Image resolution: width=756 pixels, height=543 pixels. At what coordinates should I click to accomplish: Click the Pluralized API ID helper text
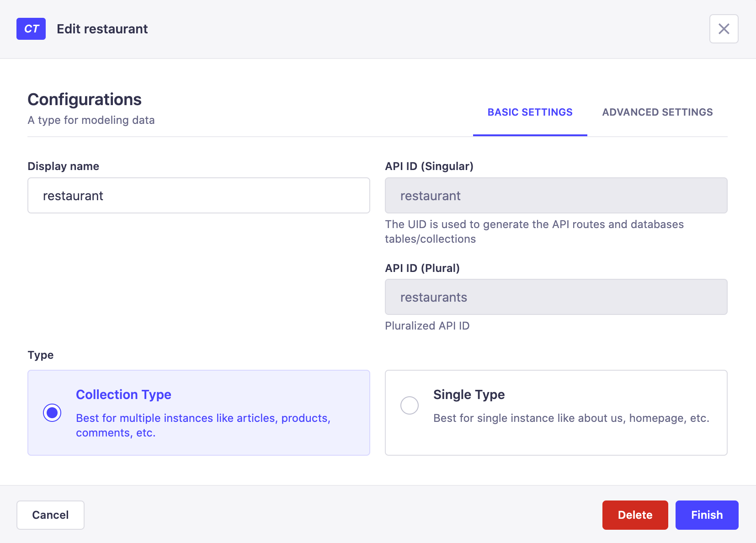tap(427, 325)
